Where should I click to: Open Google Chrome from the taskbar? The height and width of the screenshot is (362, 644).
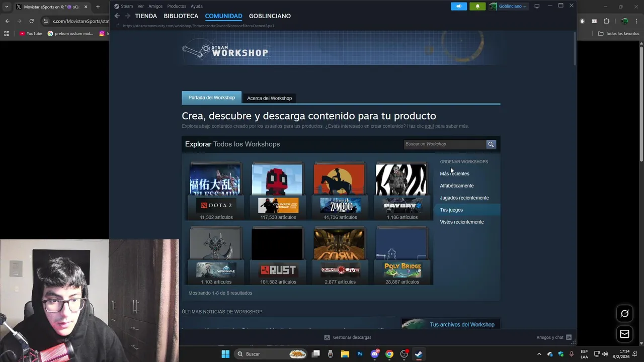[x=389, y=354]
